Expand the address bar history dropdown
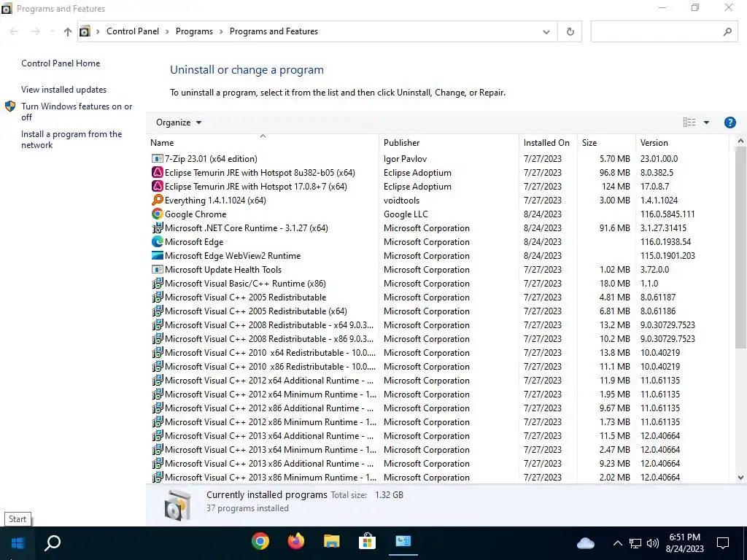The width and height of the screenshot is (747, 560). coord(546,32)
